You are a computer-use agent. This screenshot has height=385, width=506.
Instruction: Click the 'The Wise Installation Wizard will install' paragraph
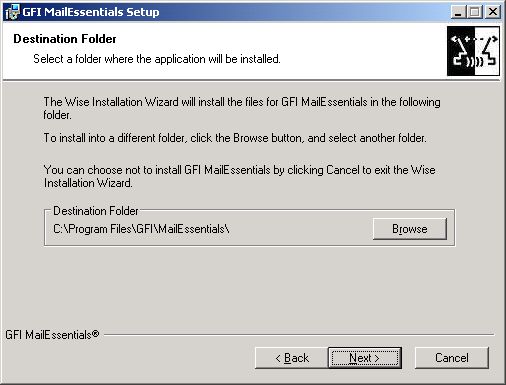click(x=242, y=108)
